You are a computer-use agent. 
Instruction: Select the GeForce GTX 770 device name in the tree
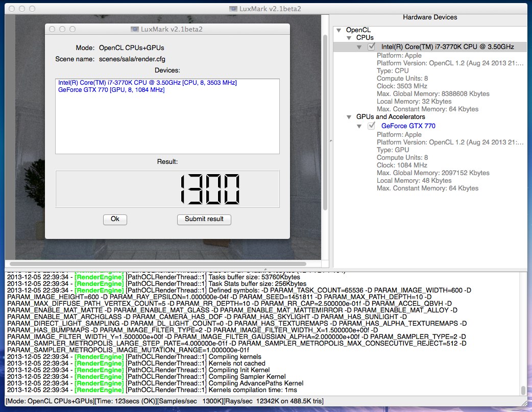408,126
